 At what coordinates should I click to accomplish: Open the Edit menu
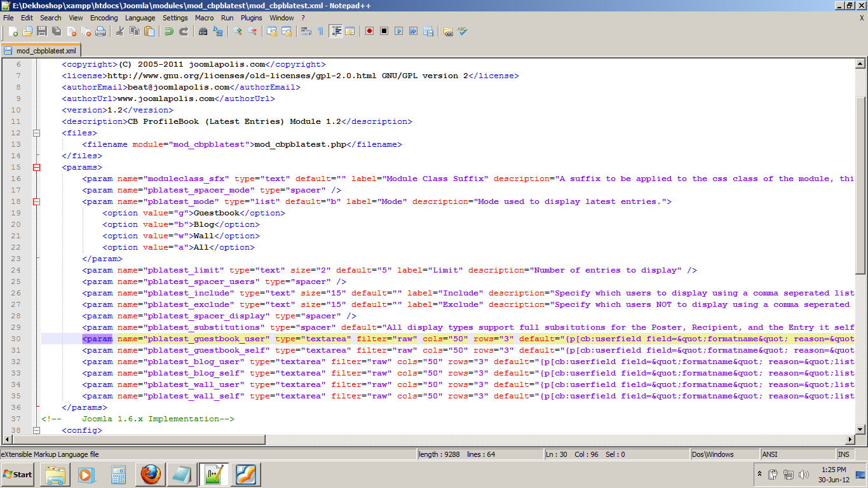(x=27, y=18)
